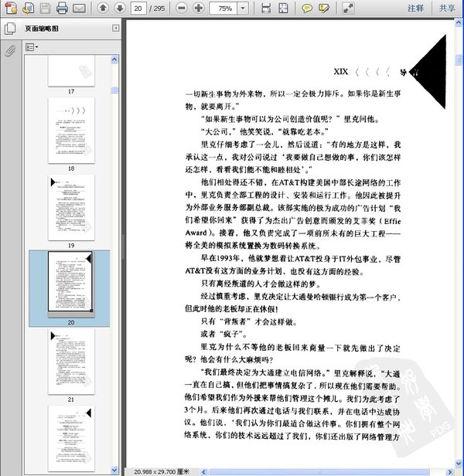Viewport: 464px width, 476px height.
Task: Click the text Effie in the document
Action: (392, 221)
